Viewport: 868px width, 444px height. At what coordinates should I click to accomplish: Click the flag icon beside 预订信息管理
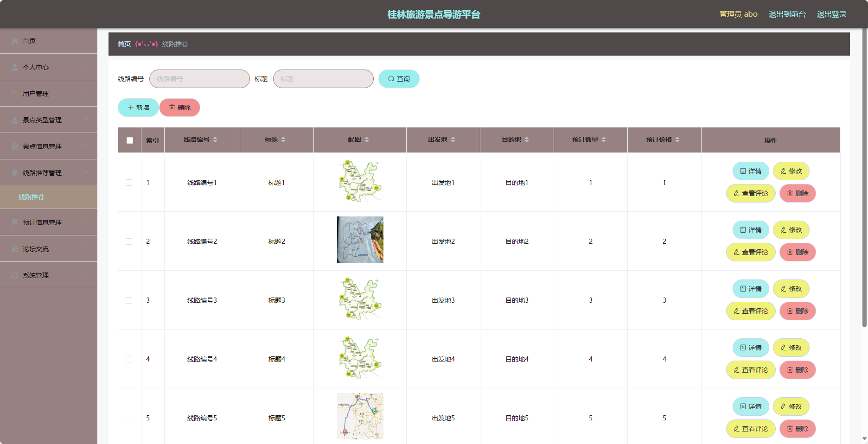click(x=15, y=222)
